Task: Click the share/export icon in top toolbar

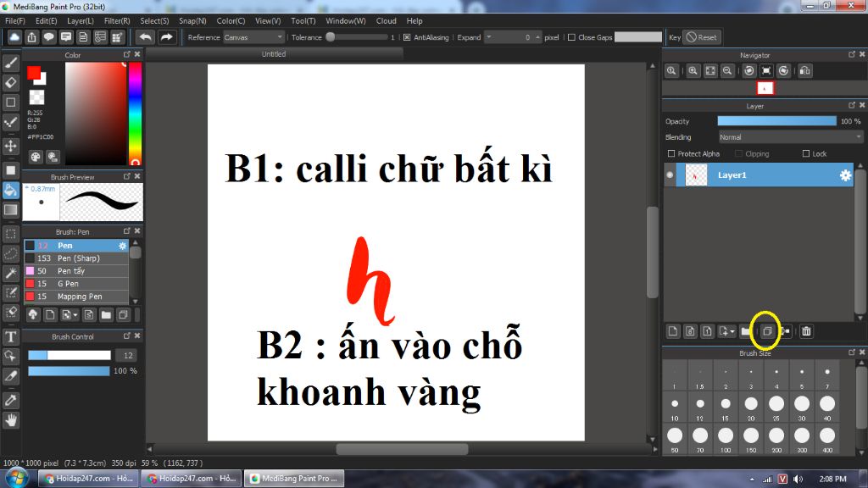Action: pos(31,37)
